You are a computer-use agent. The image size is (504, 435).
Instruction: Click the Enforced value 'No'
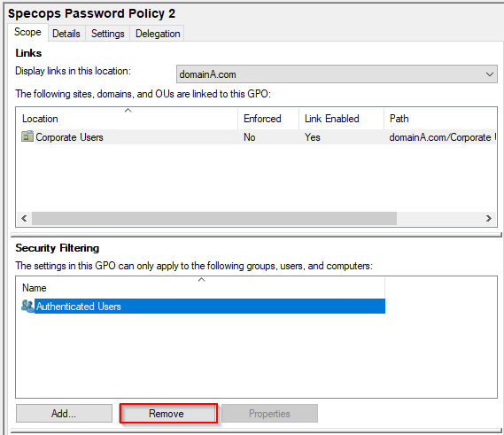tap(250, 137)
